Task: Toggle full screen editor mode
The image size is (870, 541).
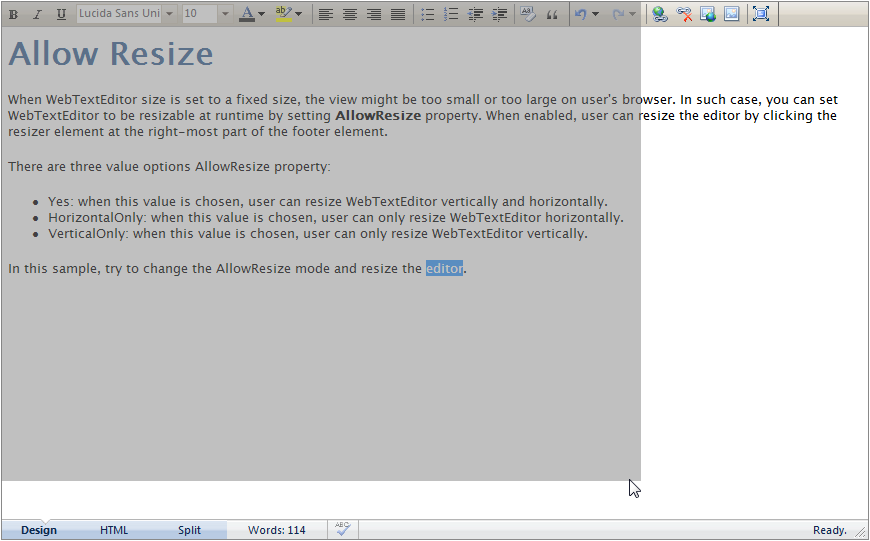Action: (x=761, y=14)
